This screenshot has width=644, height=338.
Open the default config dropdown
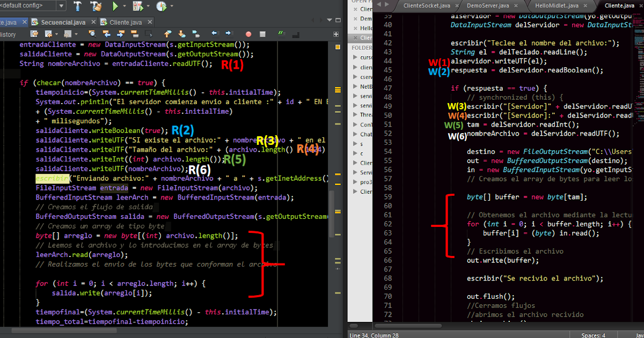click(62, 5)
